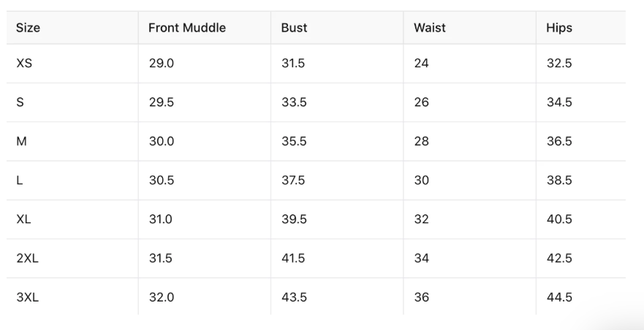Click the Size column header

(x=29, y=28)
